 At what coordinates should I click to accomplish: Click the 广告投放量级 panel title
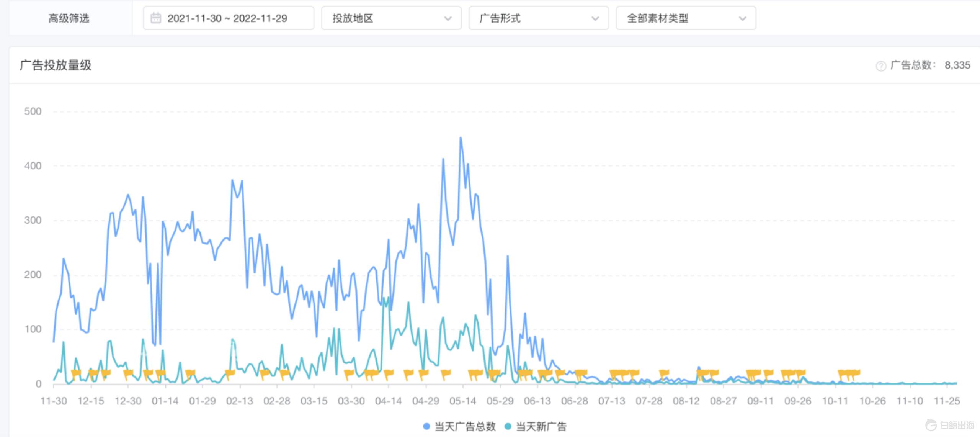point(56,65)
